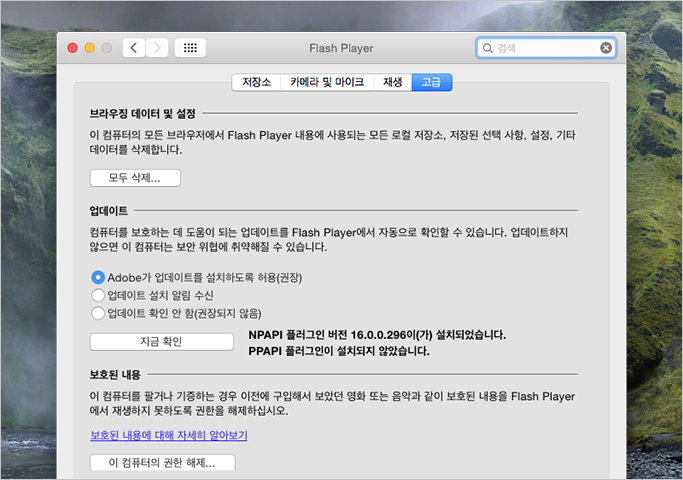The height and width of the screenshot is (480, 683).
Task: Click the magnifying glass search icon
Action: click(x=488, y=48)
